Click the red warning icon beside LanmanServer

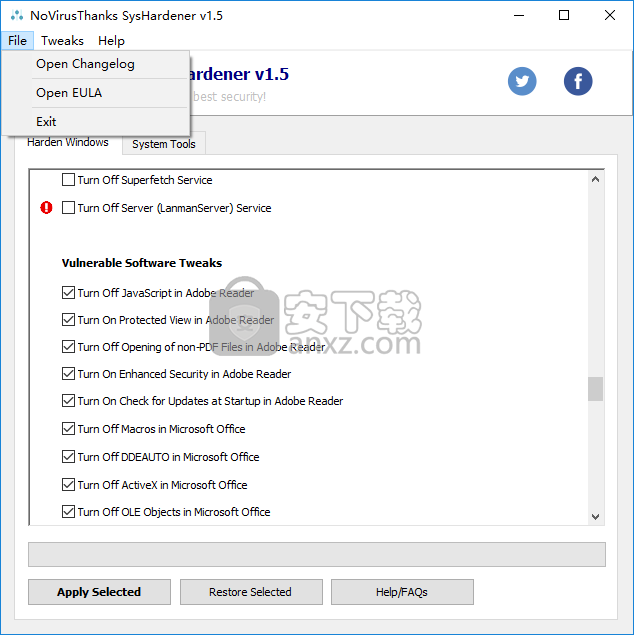46,208
